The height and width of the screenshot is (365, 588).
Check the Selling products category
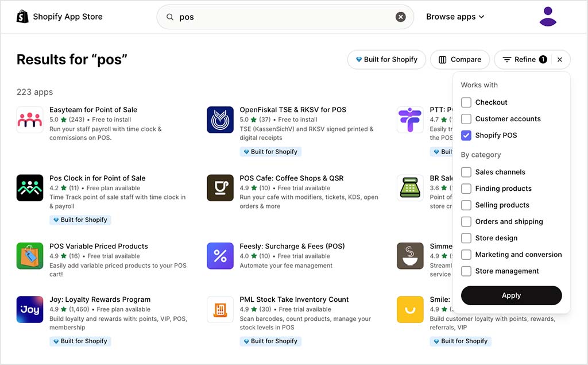click(466, 205)
